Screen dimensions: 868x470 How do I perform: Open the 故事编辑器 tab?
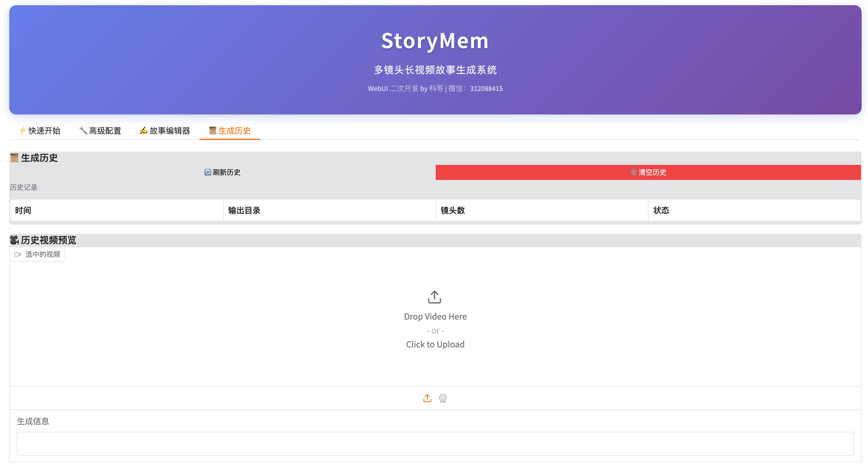pos(165,130)
